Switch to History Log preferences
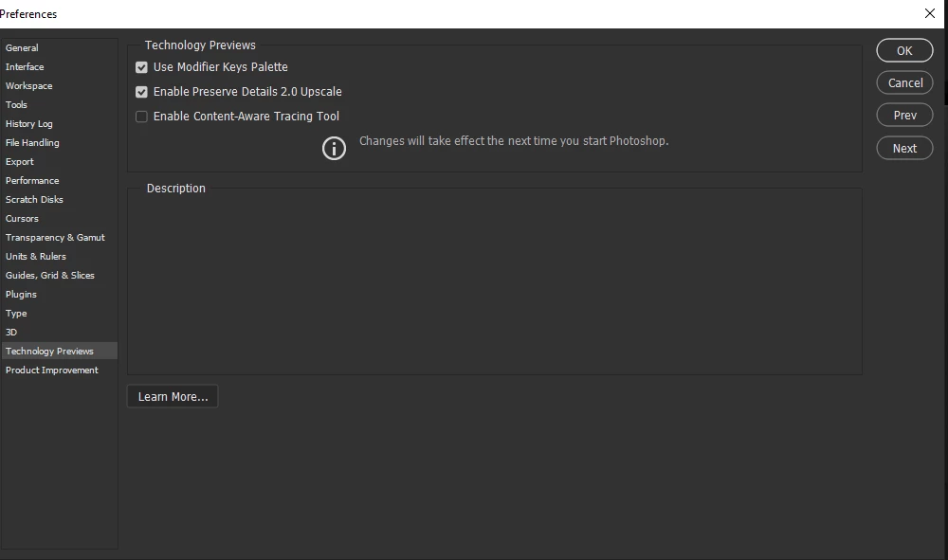 59,124
